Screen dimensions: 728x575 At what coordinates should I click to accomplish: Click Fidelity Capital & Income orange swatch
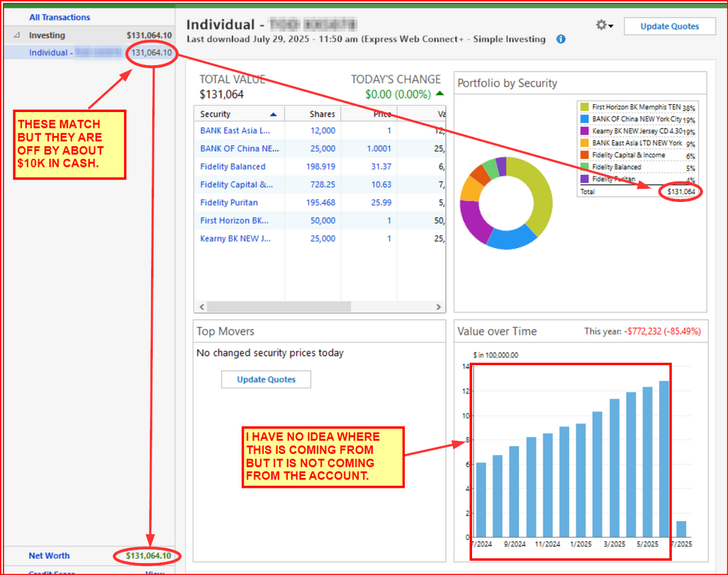pyautogui.click(x=585, y=155)
